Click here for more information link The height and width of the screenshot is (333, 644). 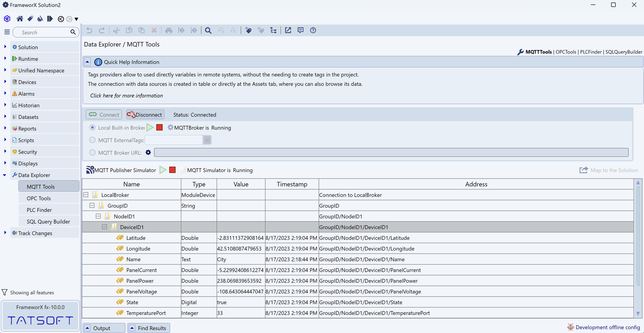coord(126,96)
